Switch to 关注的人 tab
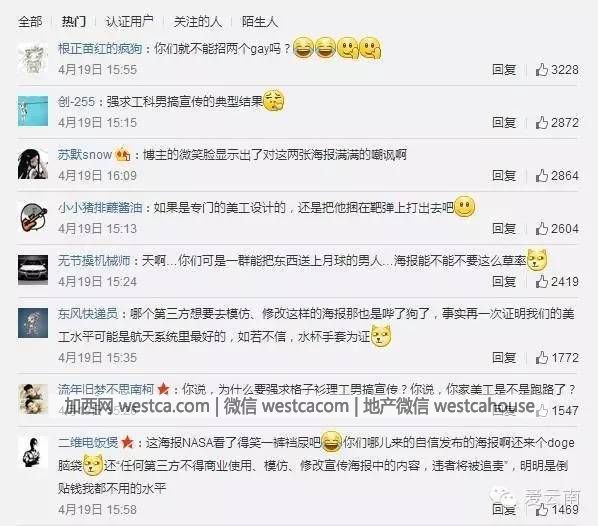598x526 pixels. (x=198, y=21)
